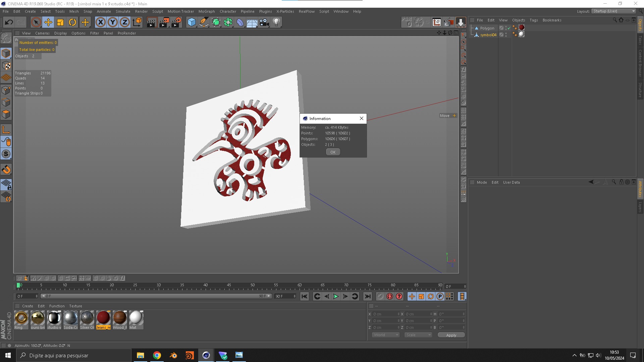The width and height of the screenshot is (644, 362).
Task: Open Layout Startup (User) dropdown
Action: tap(614, 11)
